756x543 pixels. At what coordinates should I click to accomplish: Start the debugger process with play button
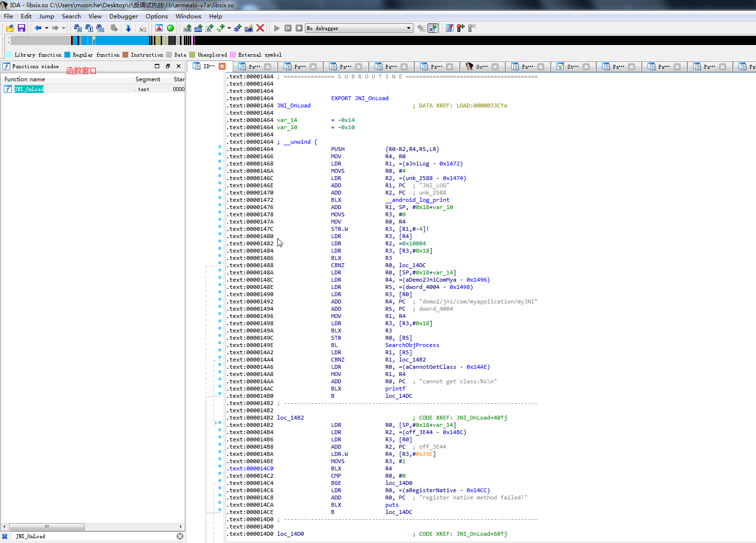tap(277, 28)
